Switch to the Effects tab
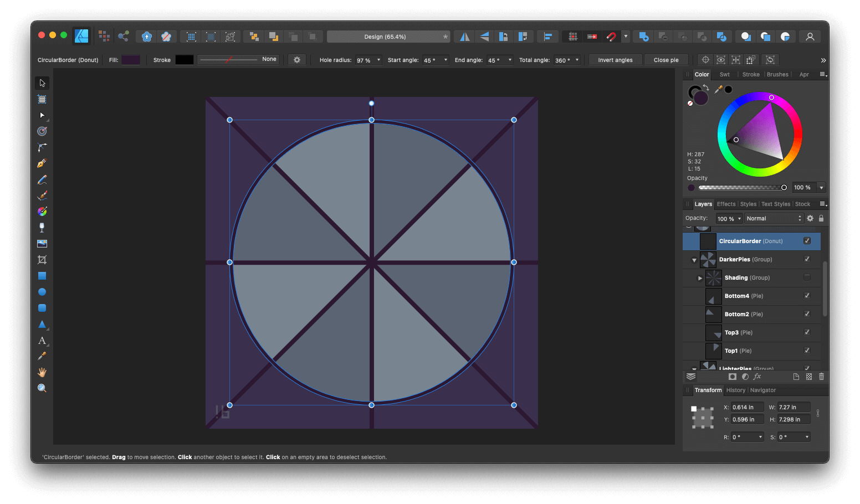The height and width of the screenshot is (504, 860). coord(726,203)
